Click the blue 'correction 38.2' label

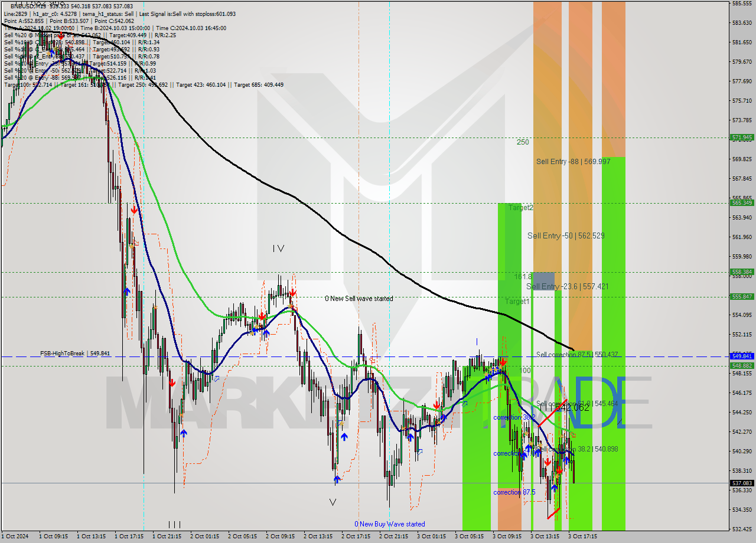tap(514, 417)
